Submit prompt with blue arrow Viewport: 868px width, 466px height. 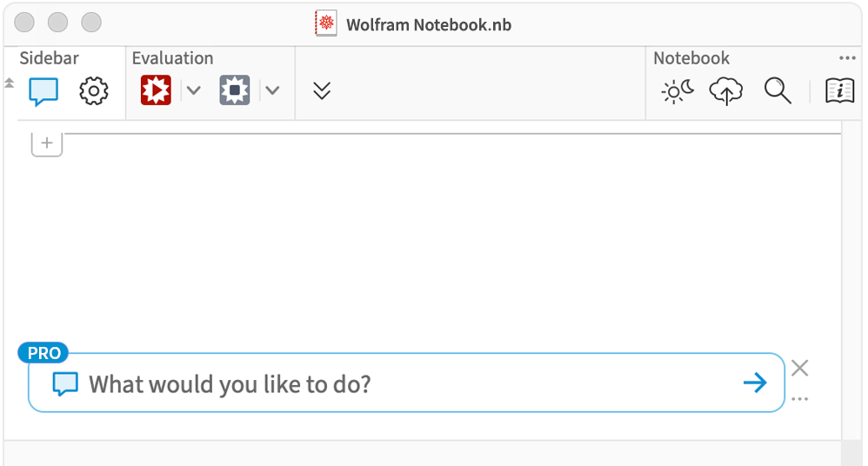pyautogui.click(x=755, y=383)
